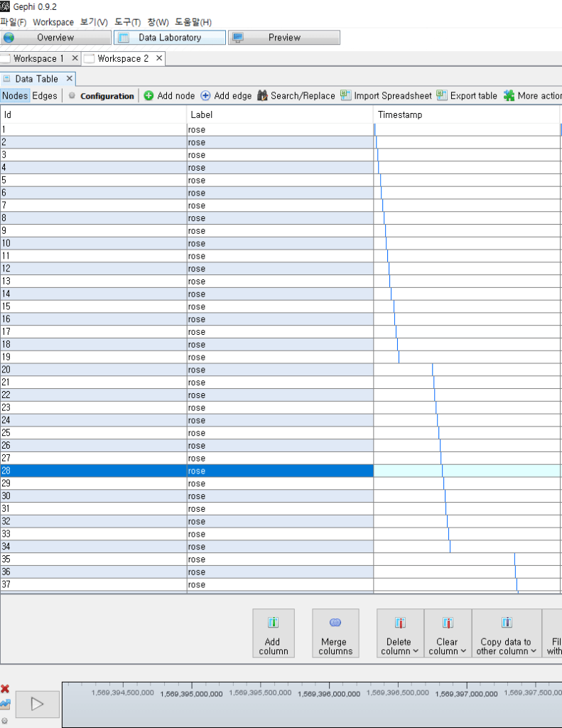
Task: Click the Export table icon
Action: [442, 95]
